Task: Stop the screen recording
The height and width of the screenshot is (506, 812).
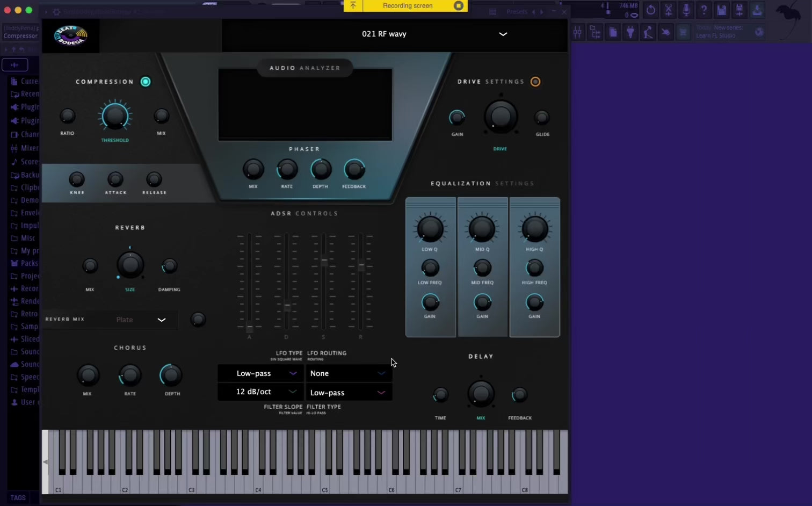Action: point(458,5)
